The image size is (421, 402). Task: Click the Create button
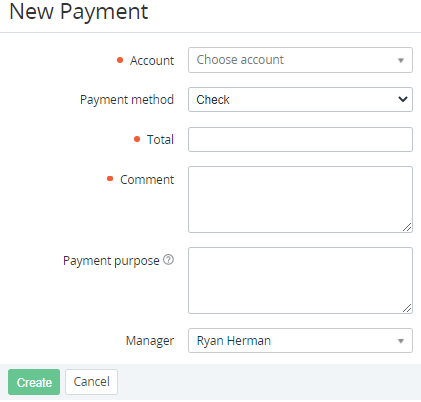pyautogui.click(x=34, y=382)
